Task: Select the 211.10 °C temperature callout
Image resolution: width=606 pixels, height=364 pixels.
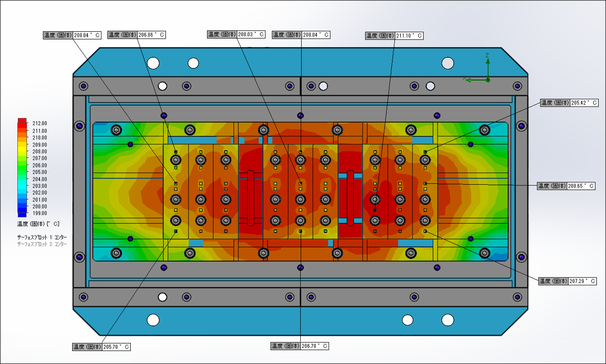Action: tap(394, 36)
